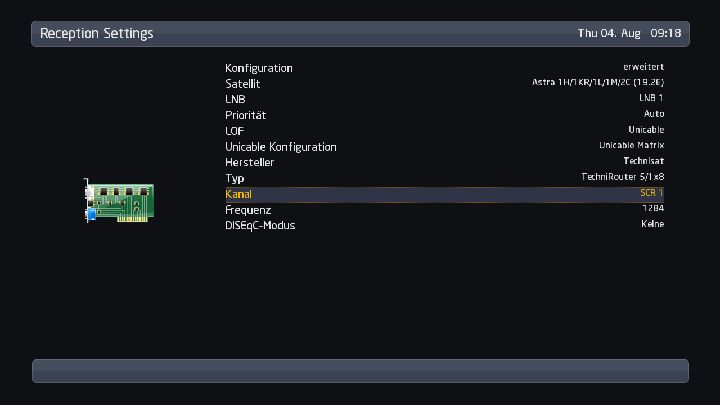Change the 'erweitert' configuration value
Viewport: 720px width, 405px height.
click(643, 67)
